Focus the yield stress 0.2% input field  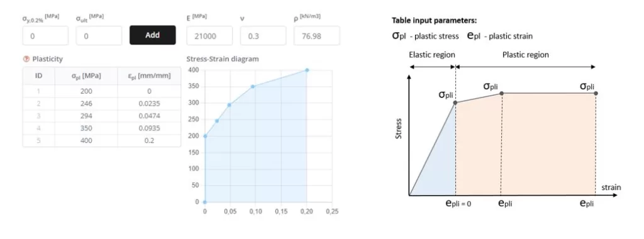pos(45,36)
